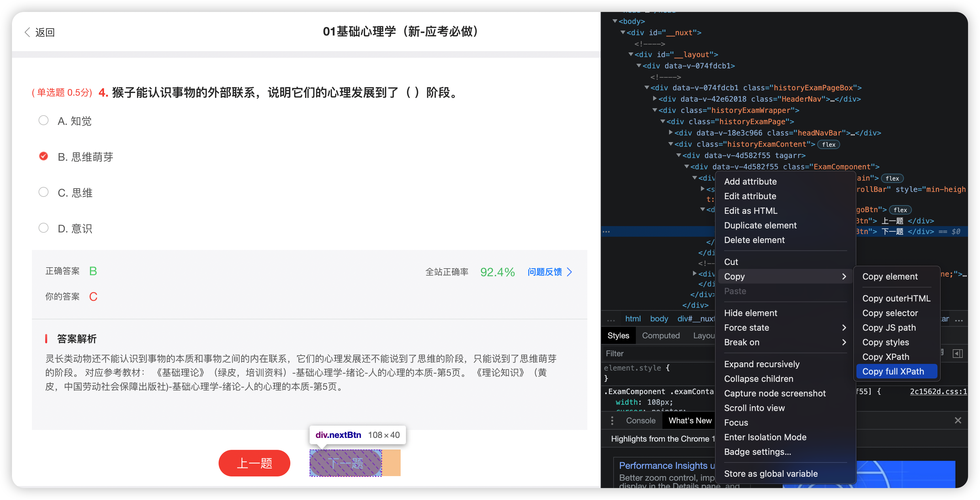
Task: Choose Copy full XPath menu entry
Action: click(893, 372)
